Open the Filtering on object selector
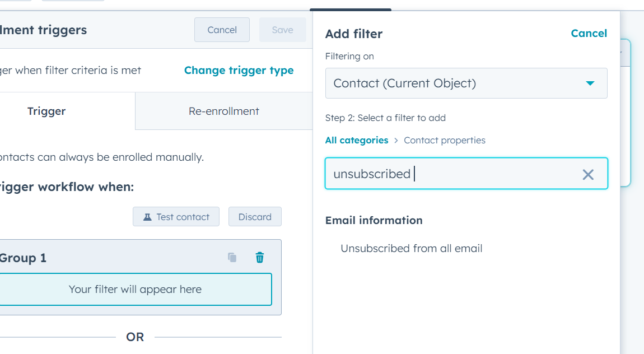The height and width of the screenshot is (354, 644). click(466, 83)
